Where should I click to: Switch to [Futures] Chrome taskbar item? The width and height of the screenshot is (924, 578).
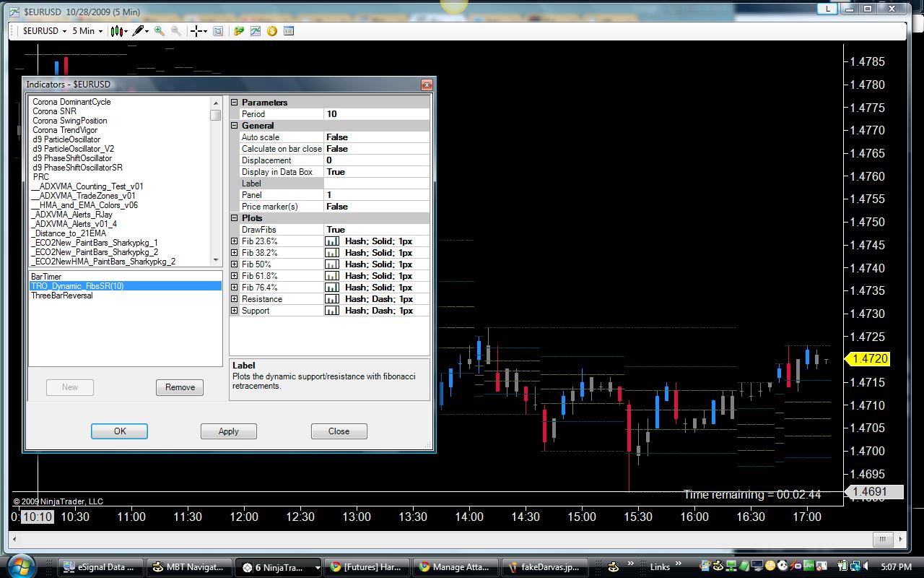[x=367, y=567]
